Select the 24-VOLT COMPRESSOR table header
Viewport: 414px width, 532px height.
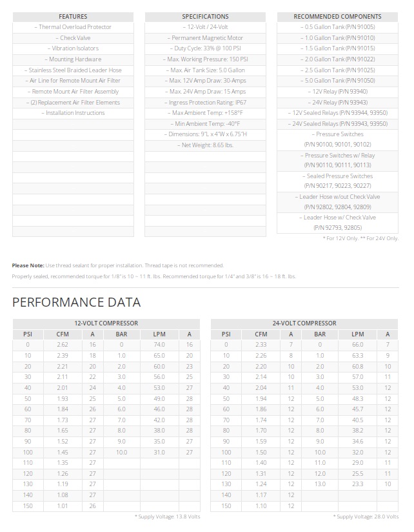[304, 323]
